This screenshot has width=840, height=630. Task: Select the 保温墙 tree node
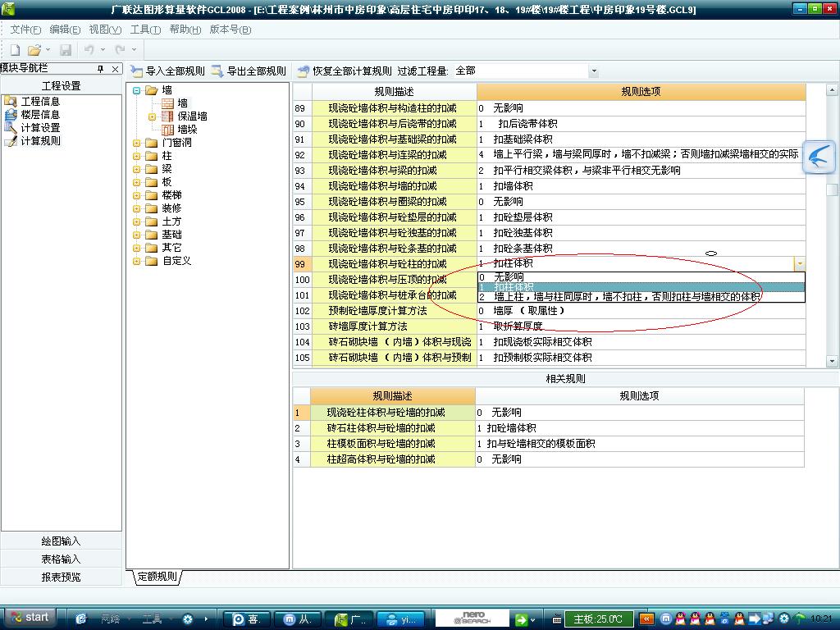(192, 116)
